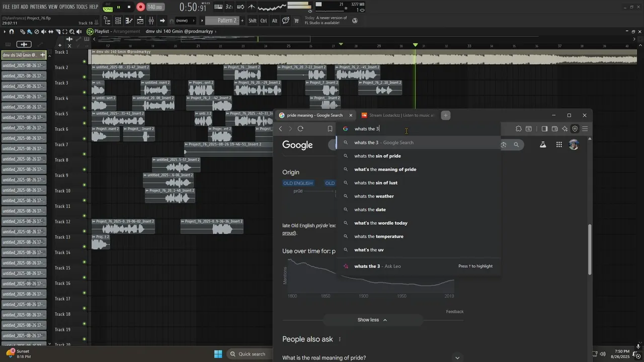Viewport: 644px width, 362px height.
Task: Select the Ask Leo suggestion row
Action: tap(419, 266)
